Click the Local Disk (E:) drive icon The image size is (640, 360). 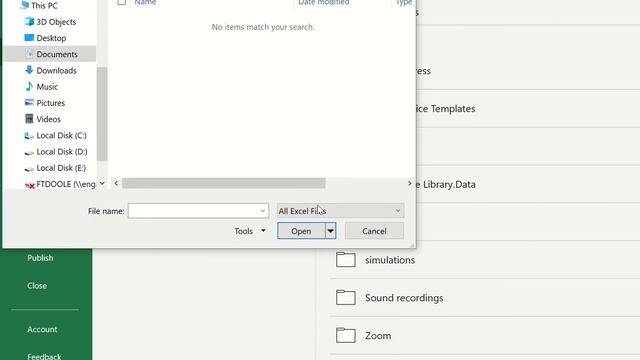coord(29,169)
